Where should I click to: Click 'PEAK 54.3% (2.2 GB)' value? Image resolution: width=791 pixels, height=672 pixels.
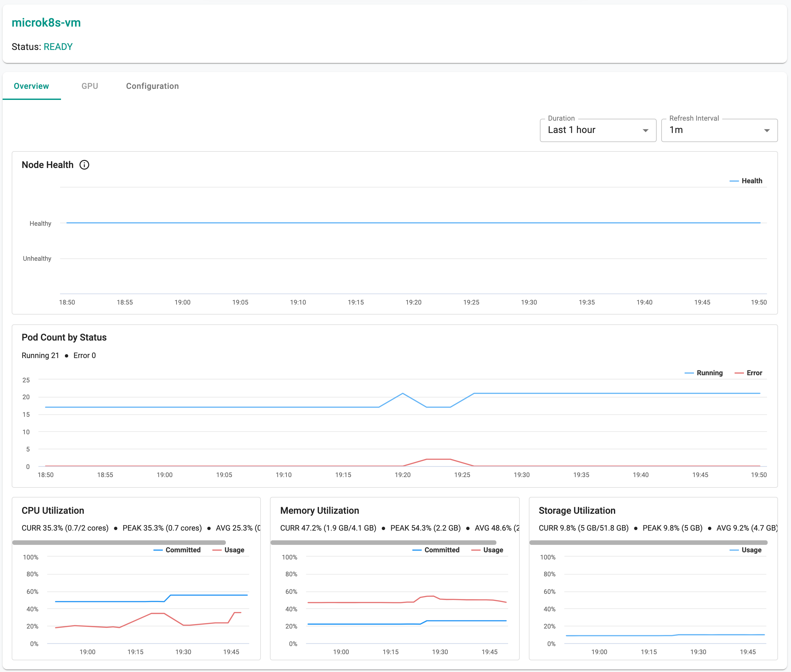pos(426,528)
